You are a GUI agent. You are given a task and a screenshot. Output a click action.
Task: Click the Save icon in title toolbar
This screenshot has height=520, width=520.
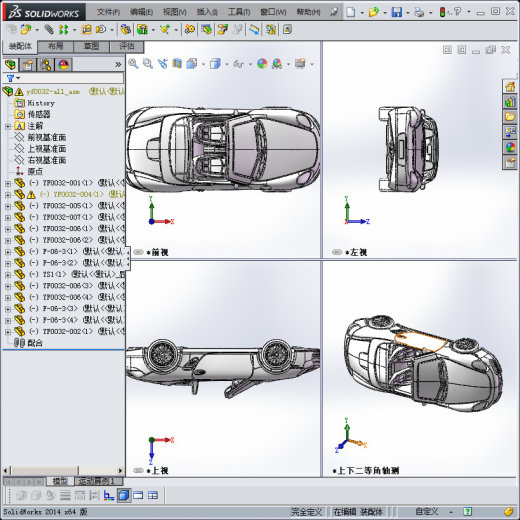point(396,12)
